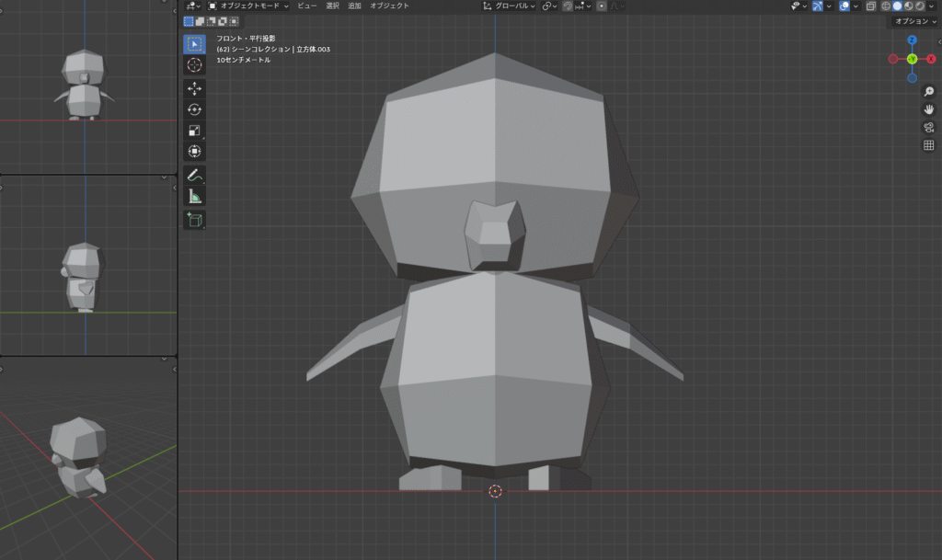
Task: Switch to wireframe viewport shading
Action: 886,6
